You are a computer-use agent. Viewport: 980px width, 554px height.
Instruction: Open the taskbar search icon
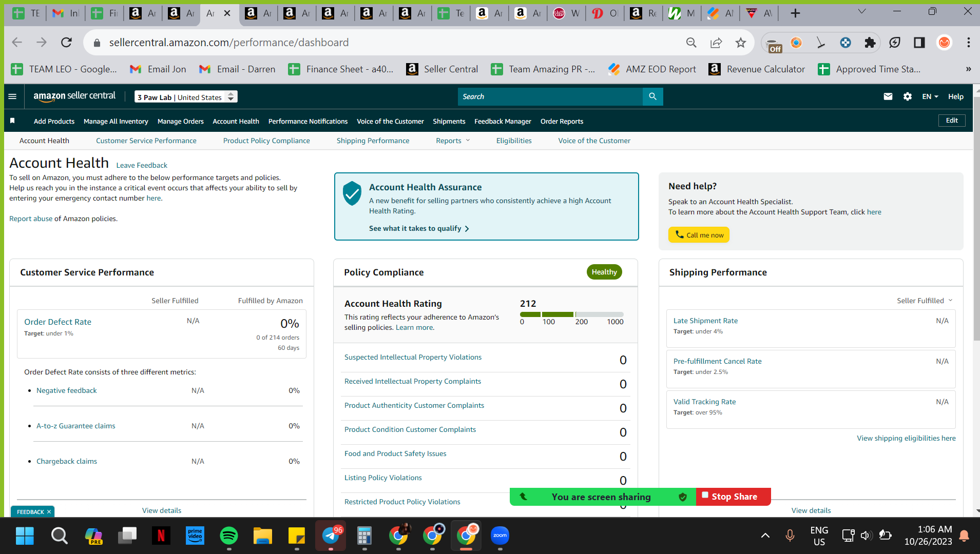tap(59, 536)
